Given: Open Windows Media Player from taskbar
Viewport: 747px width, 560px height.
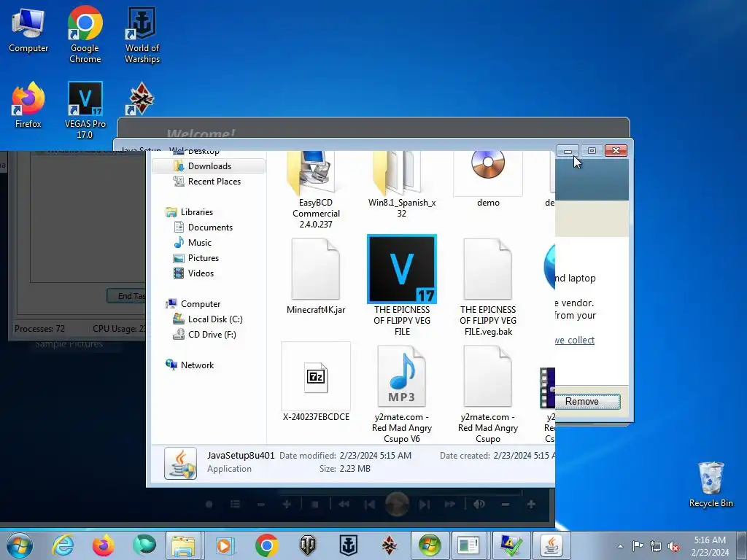Looking at the screenshot, I should click(x=225, y=545).
